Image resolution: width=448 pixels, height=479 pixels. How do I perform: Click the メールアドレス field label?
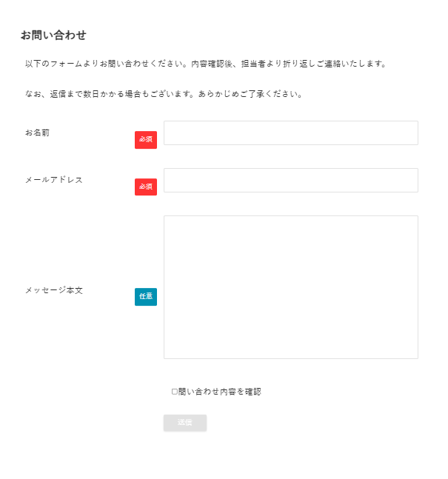click(54, 180)
